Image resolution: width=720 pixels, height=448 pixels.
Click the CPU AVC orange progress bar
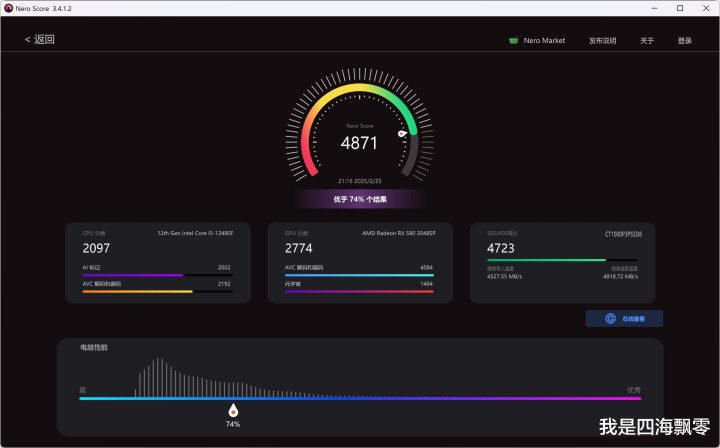point(158,291)
